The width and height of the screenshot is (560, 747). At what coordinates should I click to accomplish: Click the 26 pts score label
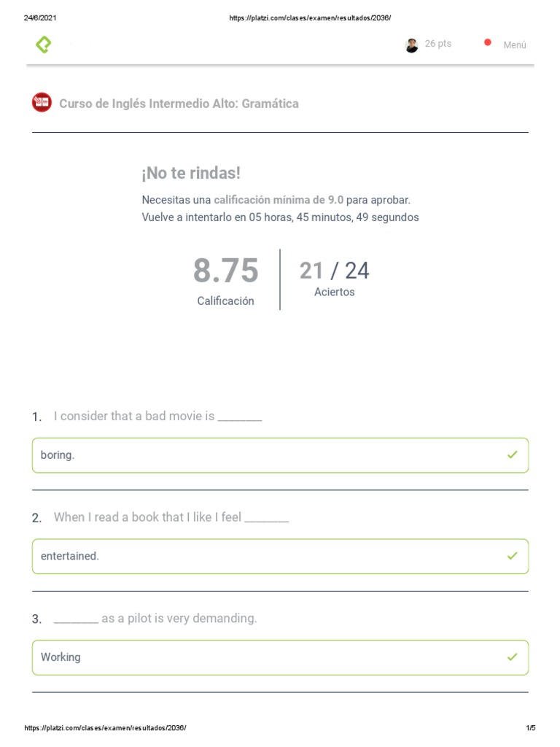tap(438, 43)
